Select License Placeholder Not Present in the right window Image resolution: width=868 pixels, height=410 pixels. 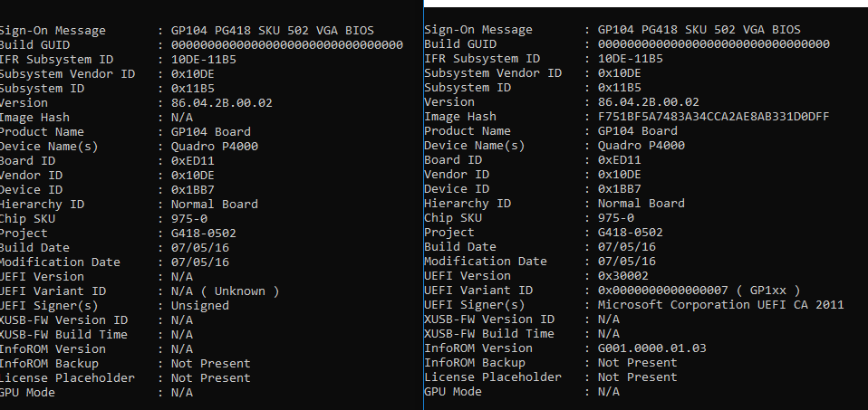637,377
